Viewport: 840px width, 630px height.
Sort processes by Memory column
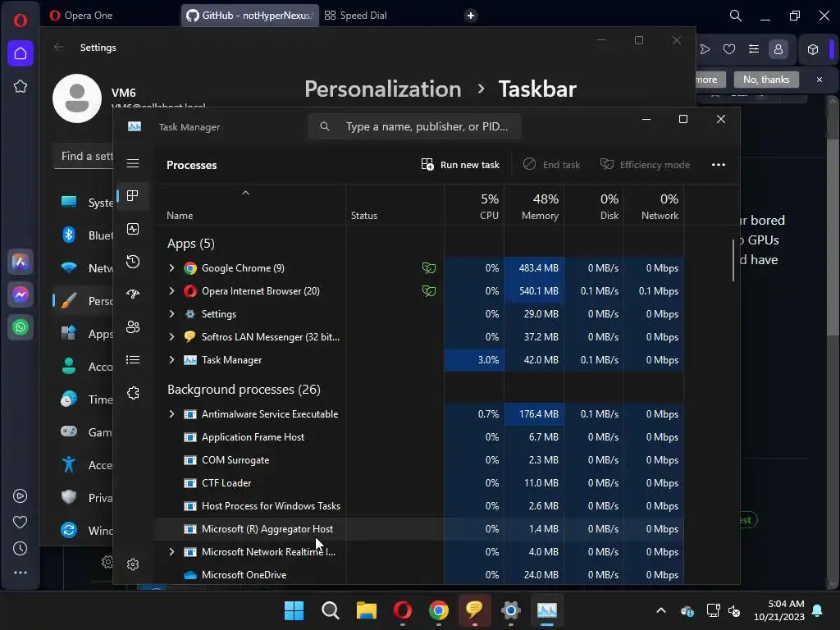[534, 206]
